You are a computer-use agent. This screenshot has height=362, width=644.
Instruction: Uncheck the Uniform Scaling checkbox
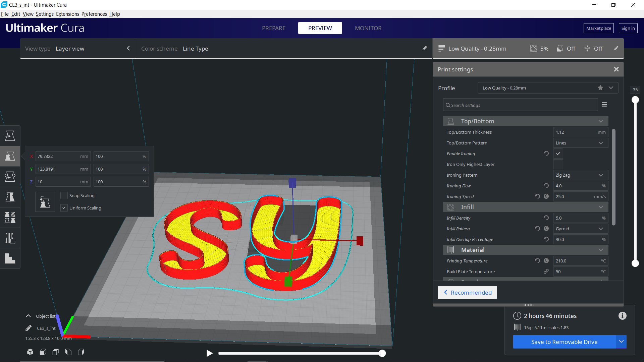click(64, 208)
